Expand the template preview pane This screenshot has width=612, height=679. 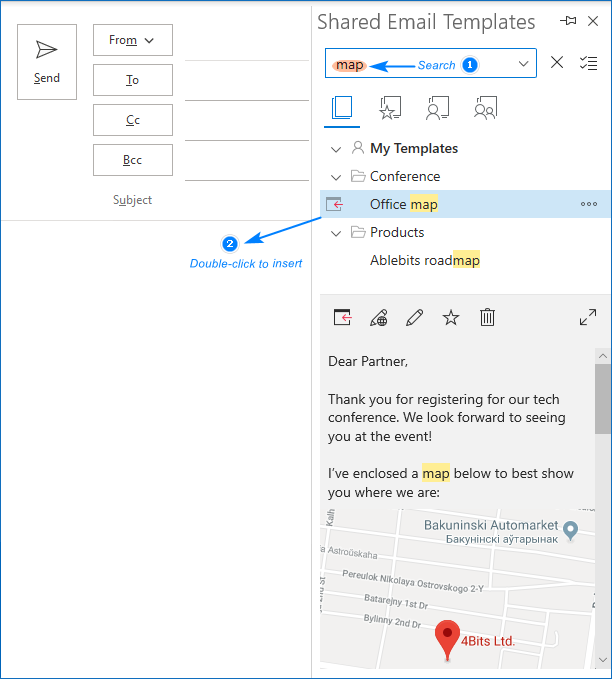(x=588, y=318)
